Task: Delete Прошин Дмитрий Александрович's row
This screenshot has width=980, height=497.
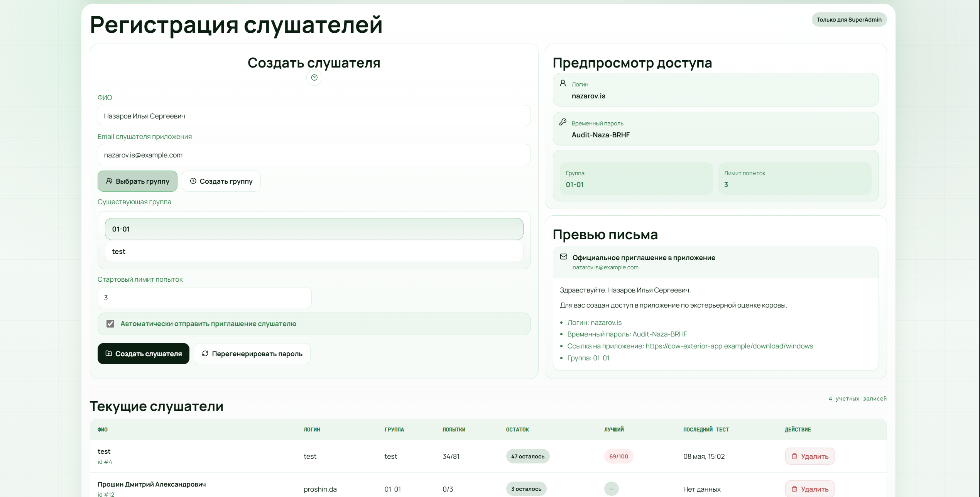Action: (810, 489)
